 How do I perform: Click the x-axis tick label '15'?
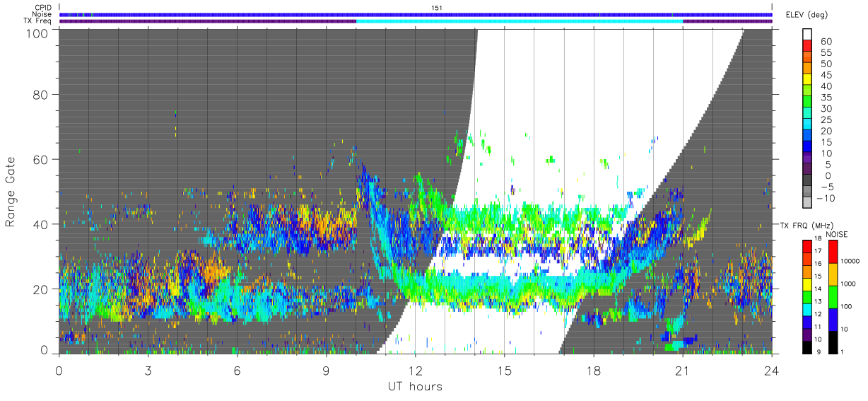(505, 370)
